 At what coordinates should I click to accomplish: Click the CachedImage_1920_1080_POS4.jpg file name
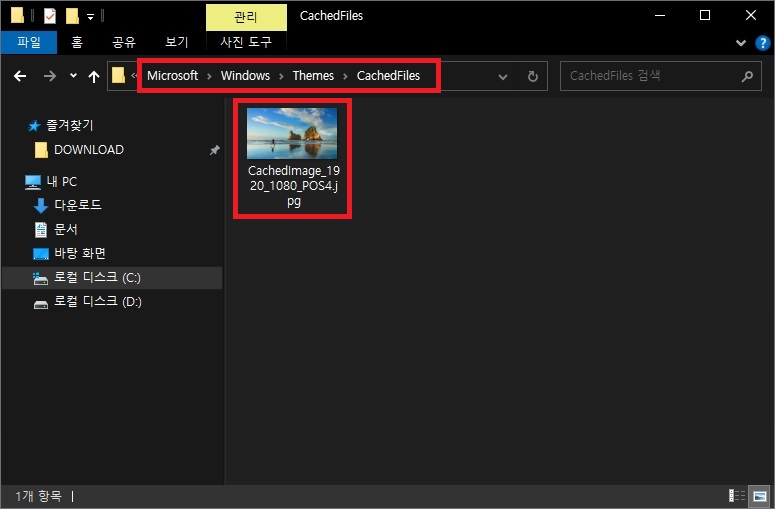[294, 186]
